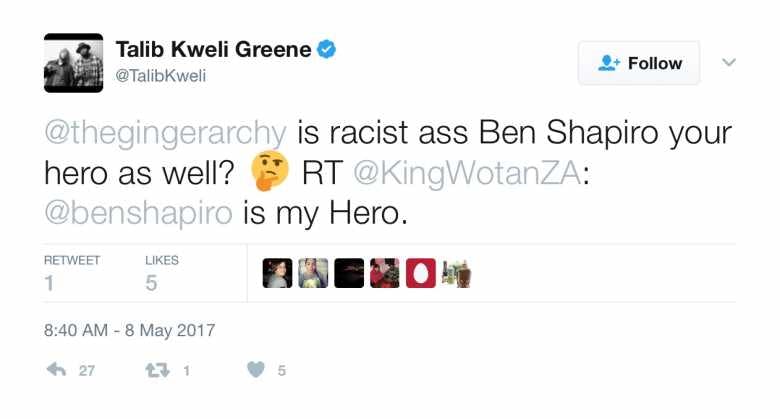Click the third liker's dark avatar
Viewport: 780px width, 419px height.
[x=349, y=273]
